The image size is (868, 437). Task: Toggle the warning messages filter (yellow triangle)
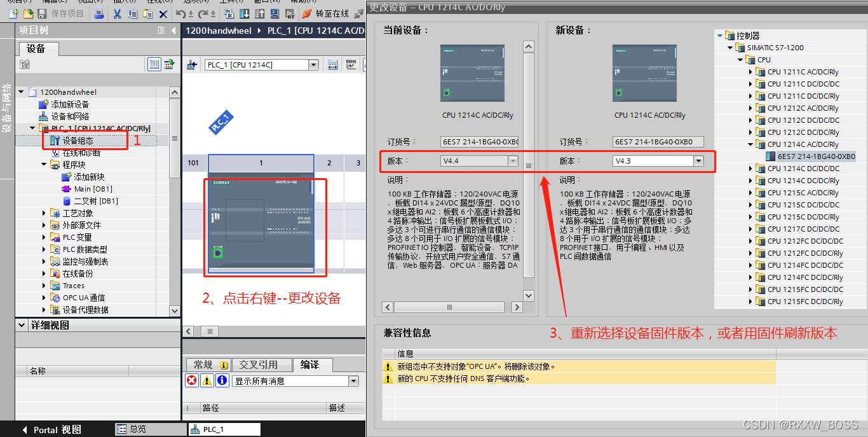[x=207, y=380]
